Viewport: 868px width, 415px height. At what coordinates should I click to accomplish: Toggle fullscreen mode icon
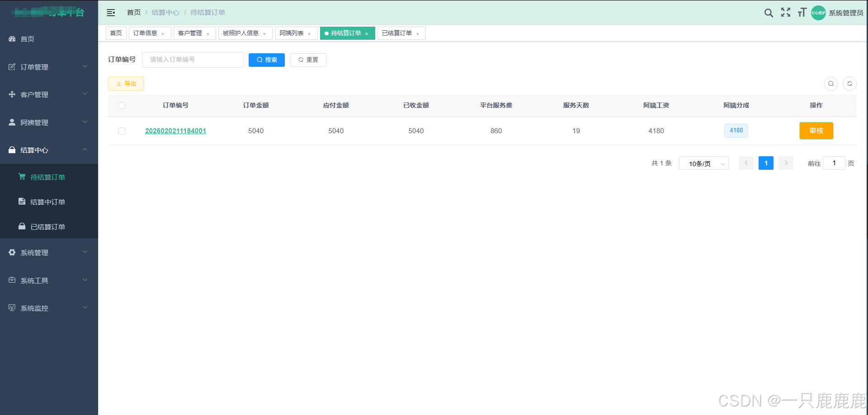click(x=786, y=13)
